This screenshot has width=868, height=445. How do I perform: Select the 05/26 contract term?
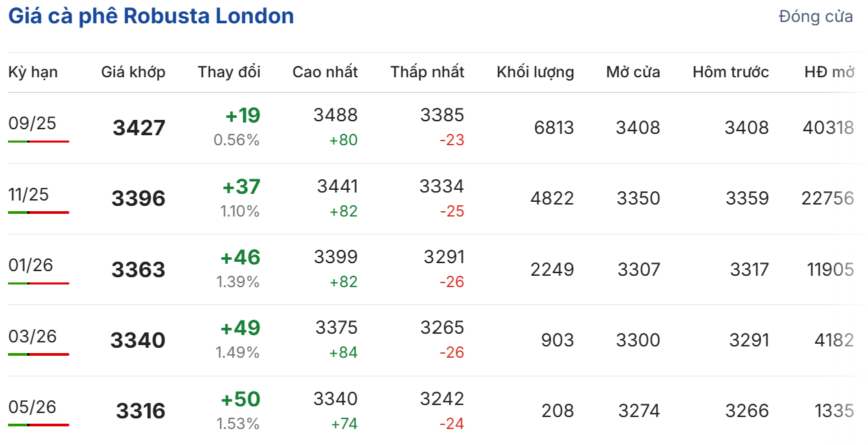tap(32, 407)
